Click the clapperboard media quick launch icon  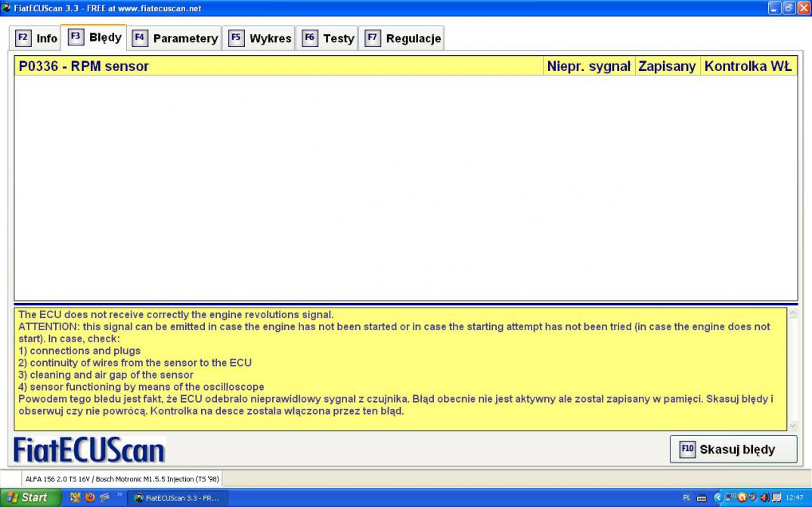[x=104, y=498]
